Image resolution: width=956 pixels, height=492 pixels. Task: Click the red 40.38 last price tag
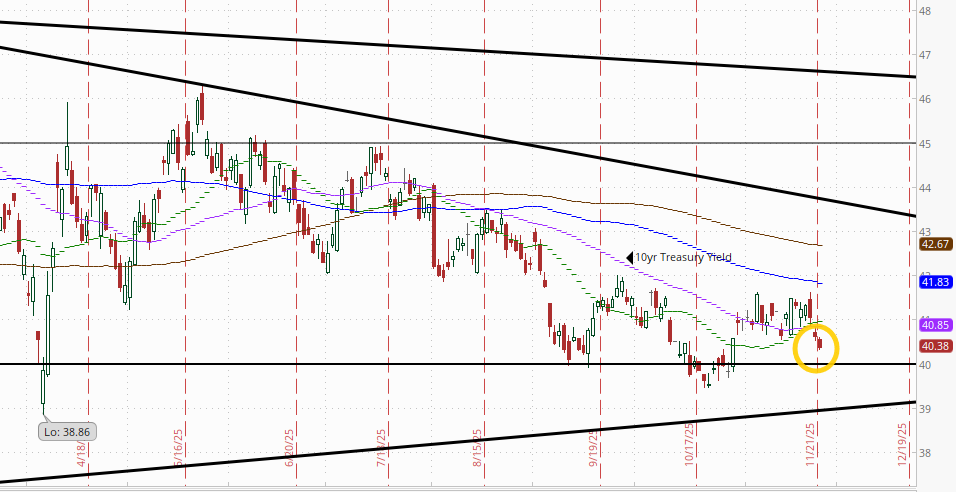(x=936, y=346)
